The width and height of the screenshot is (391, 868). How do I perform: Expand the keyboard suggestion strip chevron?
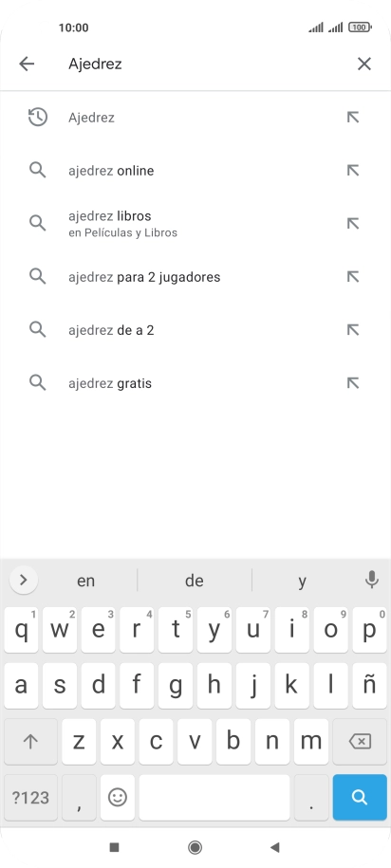coord(24,580)
